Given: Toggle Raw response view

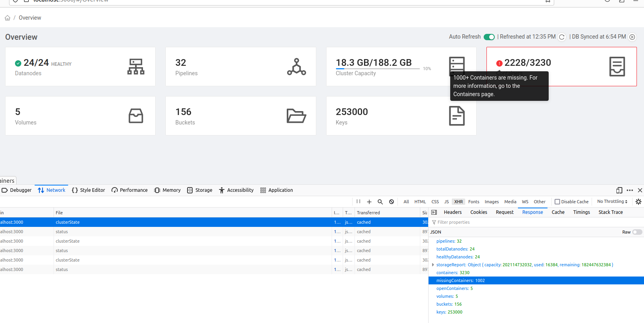Looking at the screenshot, I should click(x=637, y=232).
